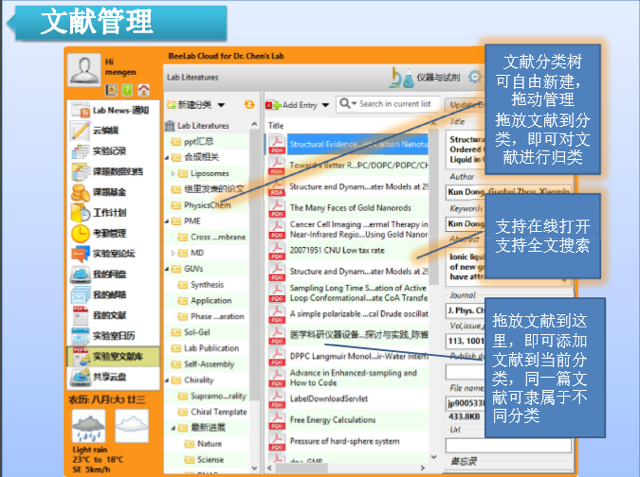Click the Lab Literatures header tab

coord(193,77)
